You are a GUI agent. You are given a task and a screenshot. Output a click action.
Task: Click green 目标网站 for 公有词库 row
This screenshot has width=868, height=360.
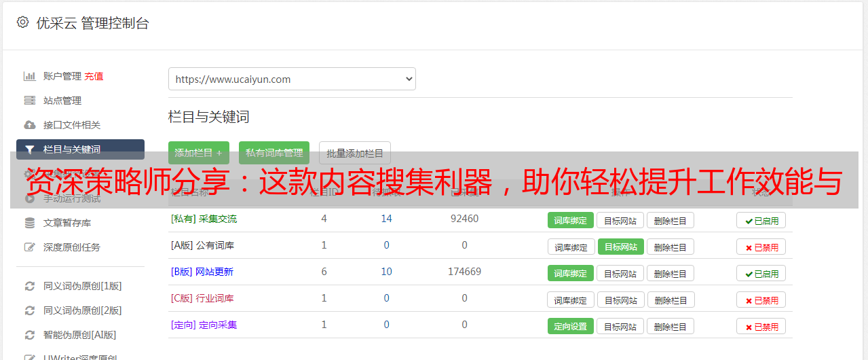pos(621,247)
